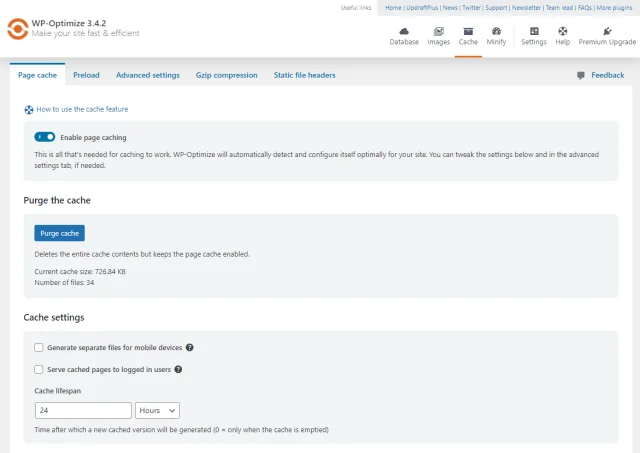Click the Cache lifespan number field

83,410
